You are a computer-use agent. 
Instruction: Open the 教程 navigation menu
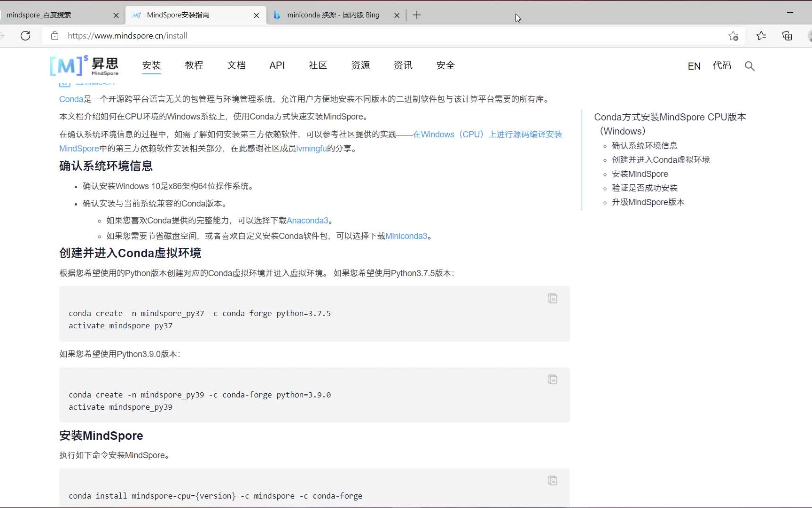coord(194,65)
